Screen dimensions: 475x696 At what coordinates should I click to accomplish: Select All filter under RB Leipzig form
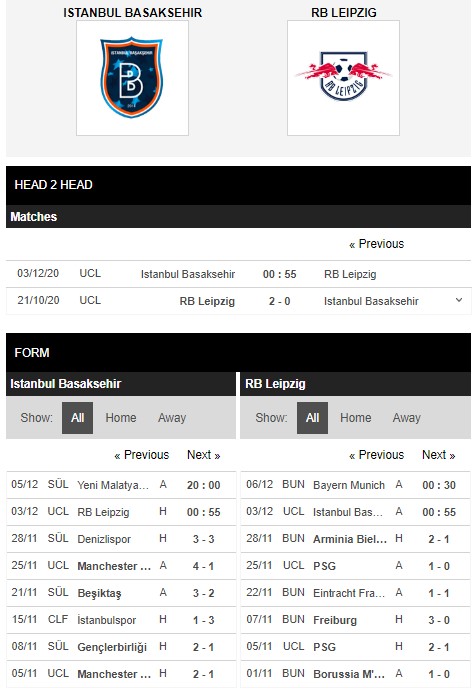[x=312, y=418]
